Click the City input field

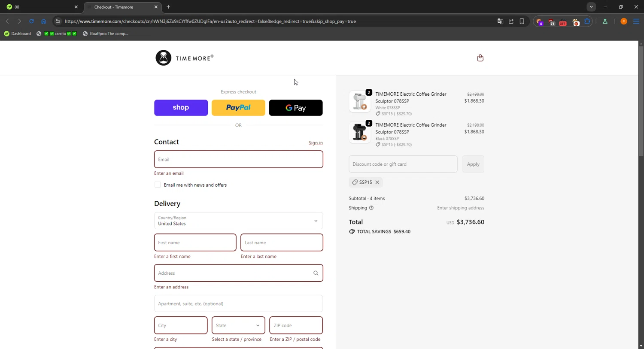click(181, 325)
